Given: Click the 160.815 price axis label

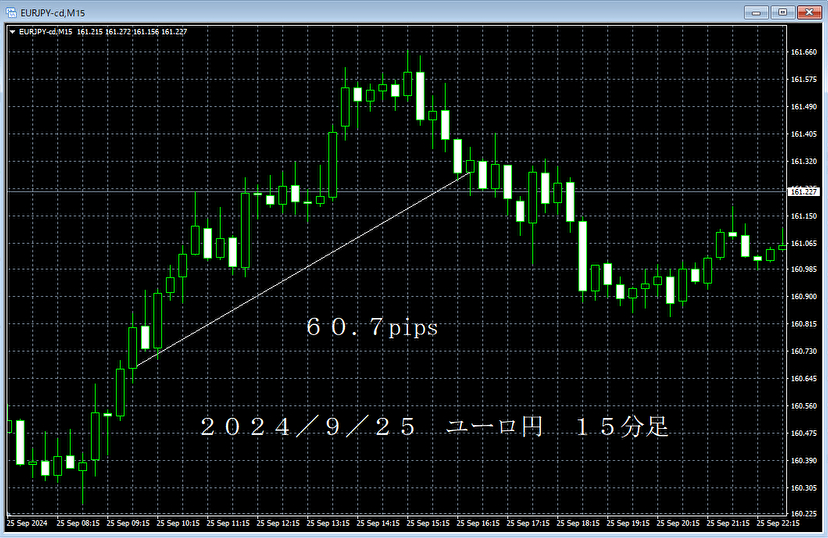Looking at the screenshot, I should click(804, 324).
